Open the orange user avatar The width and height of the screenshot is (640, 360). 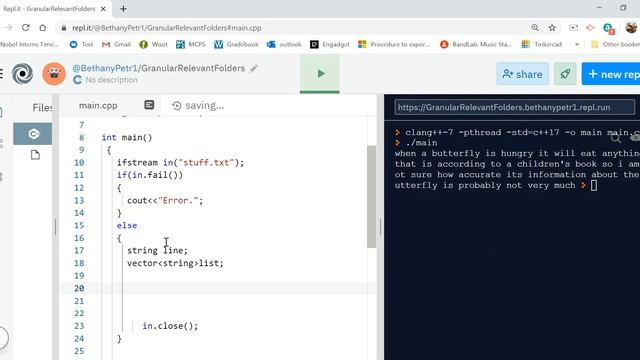(54, 74)
